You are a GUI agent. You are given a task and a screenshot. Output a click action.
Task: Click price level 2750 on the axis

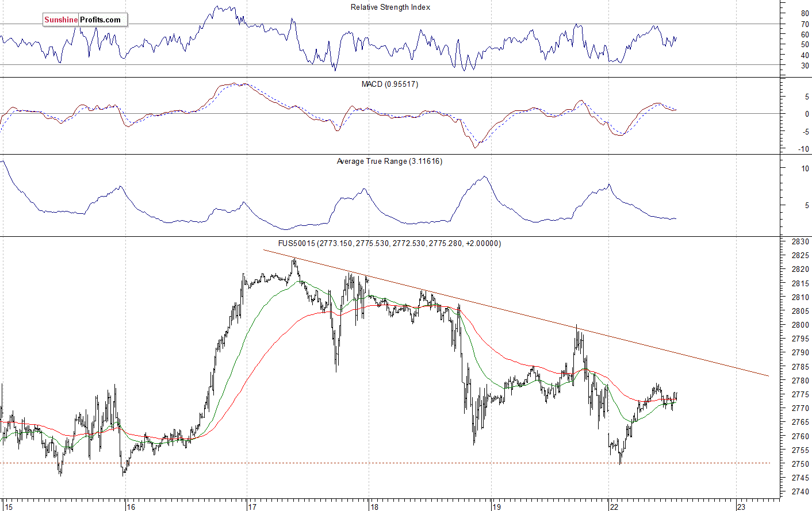pos(800,464)
